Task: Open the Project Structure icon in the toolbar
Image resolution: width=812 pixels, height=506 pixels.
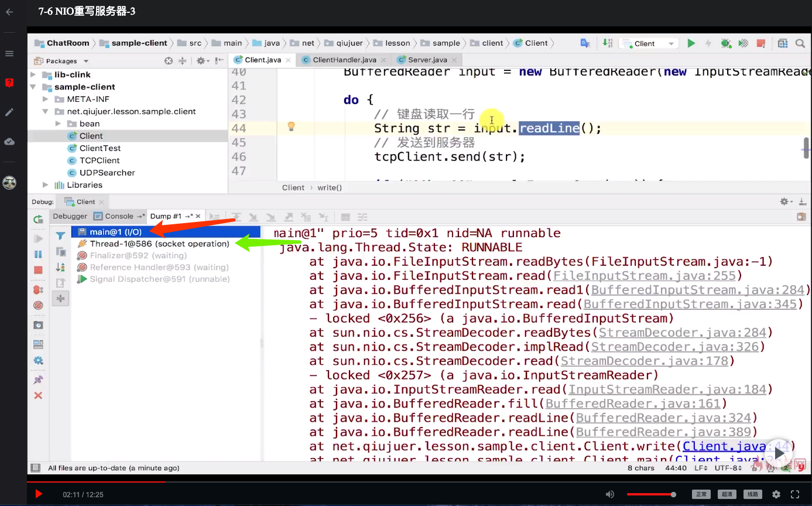Action: 783,43
